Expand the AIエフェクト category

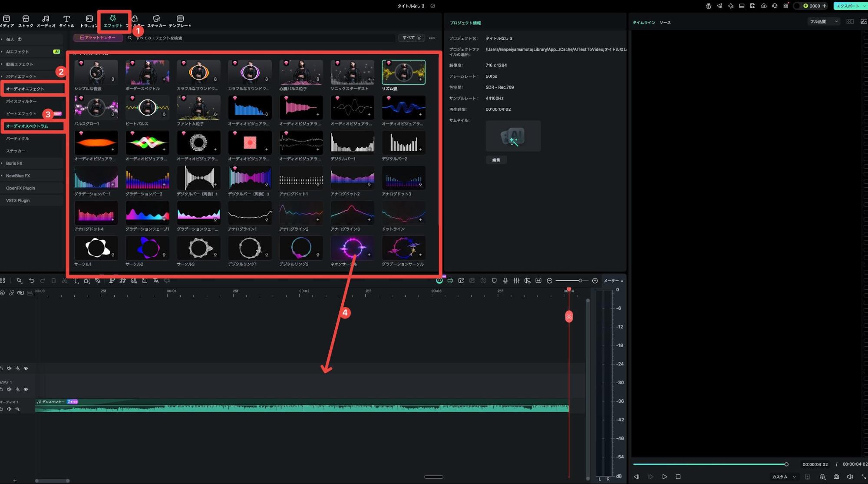pos(17,52)
